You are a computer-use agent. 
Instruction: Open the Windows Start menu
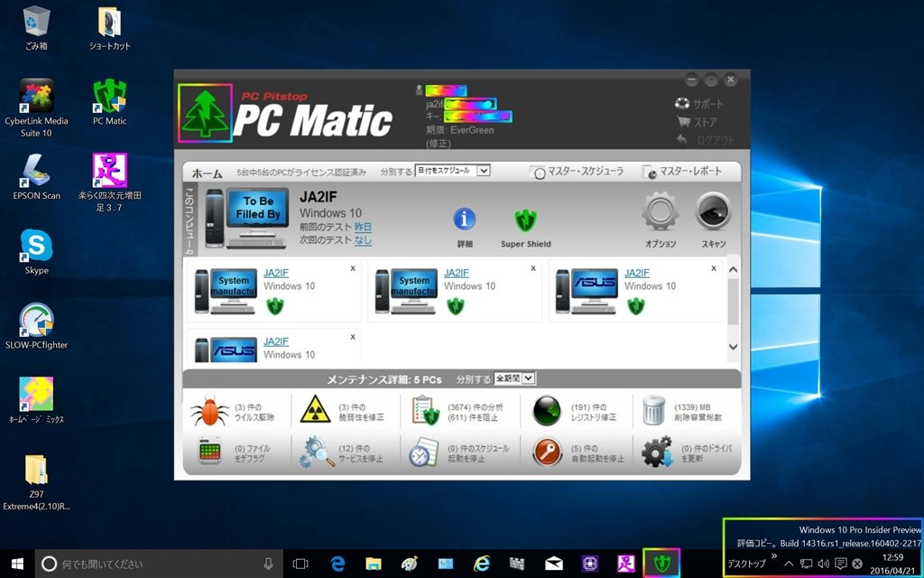tap(18, 564)
